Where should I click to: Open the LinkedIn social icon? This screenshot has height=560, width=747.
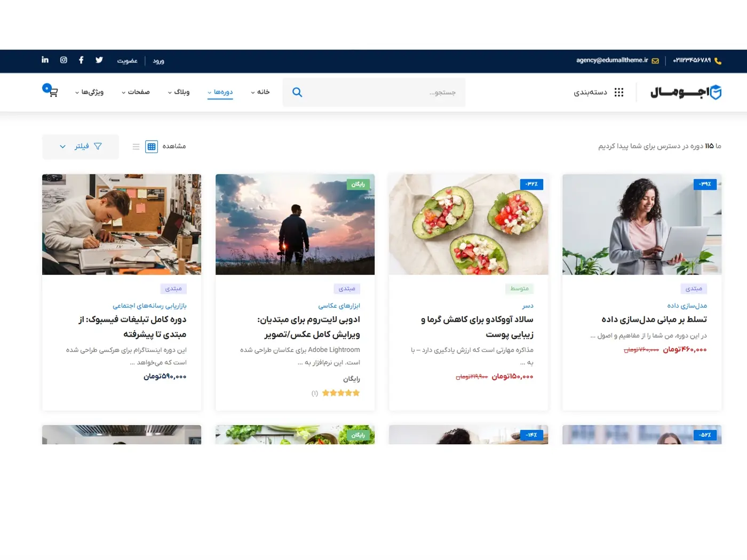[x=45, y=60]
